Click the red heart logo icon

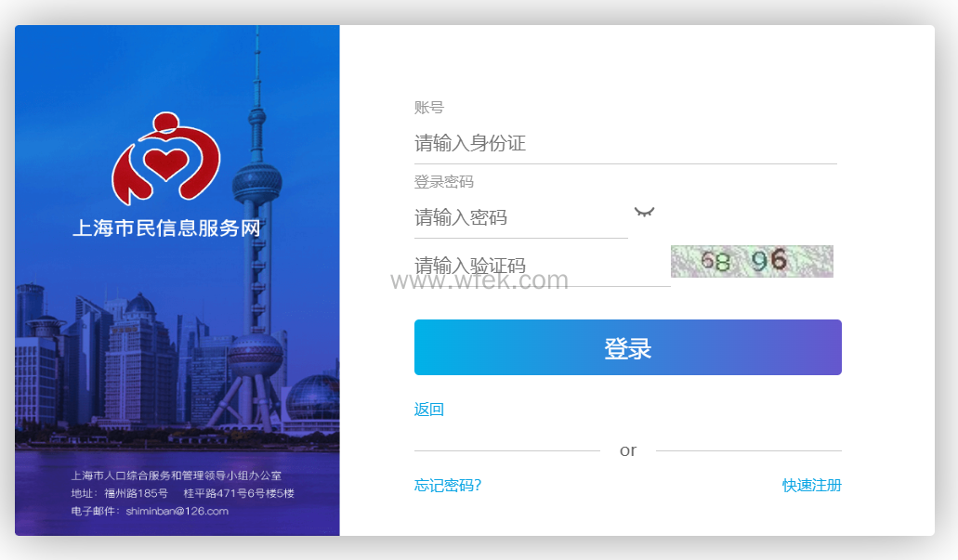(x=165, y=158)
